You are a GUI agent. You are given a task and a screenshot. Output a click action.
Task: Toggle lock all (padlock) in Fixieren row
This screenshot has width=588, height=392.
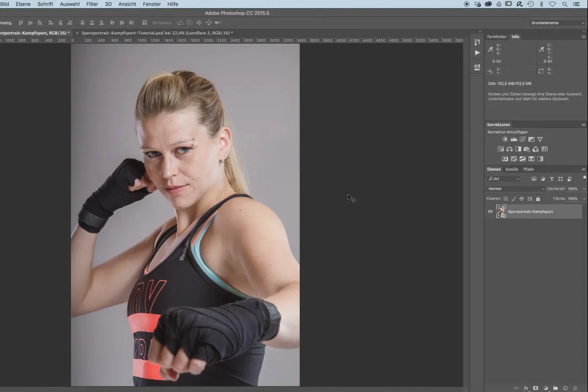[538, 199]
